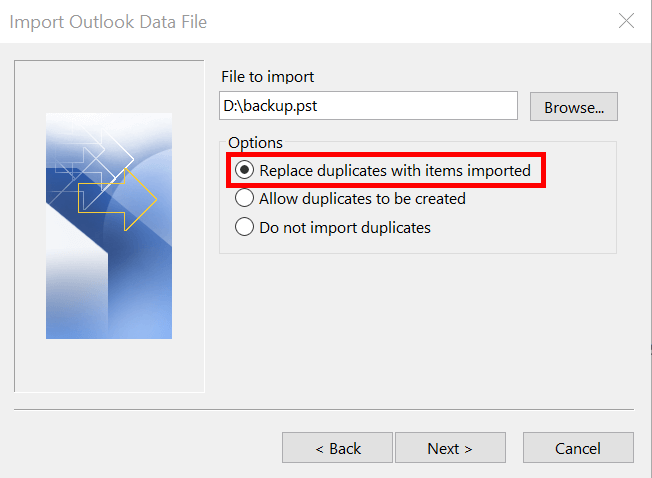Open Browse to pick a data file
Image resolution: width=652 pixels, height=478 pixels.
coord(573,107)
